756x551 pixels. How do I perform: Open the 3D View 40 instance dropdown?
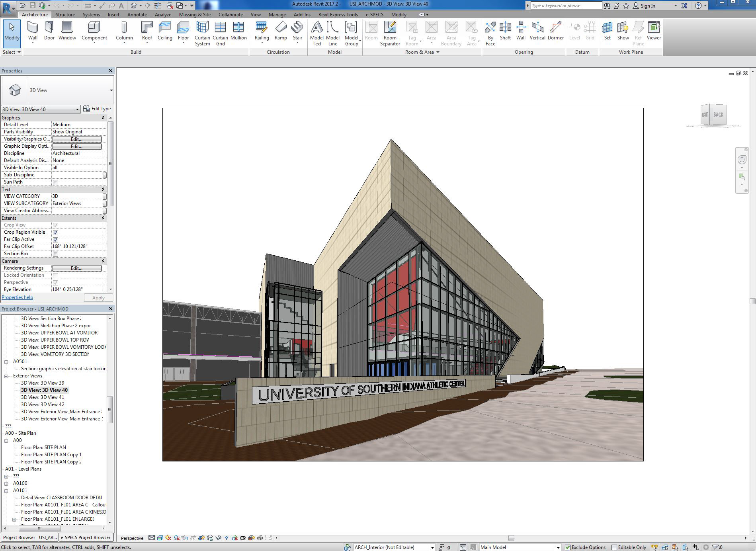click(x=77, y=109)
